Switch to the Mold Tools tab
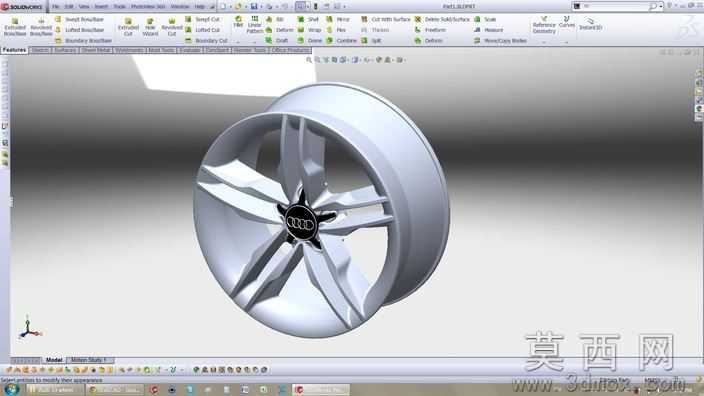Viewport: 704px width, 396px height. tap(161, 50)
